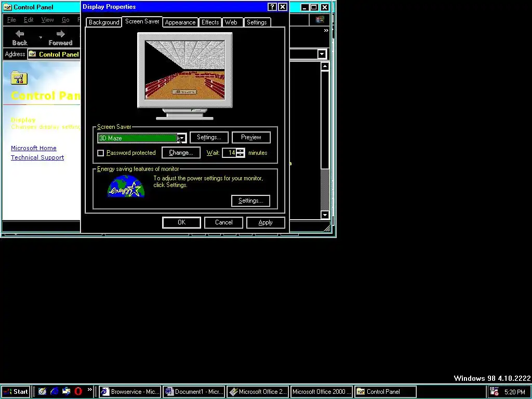Open the View menu in Control Panel
The width and height of the screenshot is (532, 399).
47,20
